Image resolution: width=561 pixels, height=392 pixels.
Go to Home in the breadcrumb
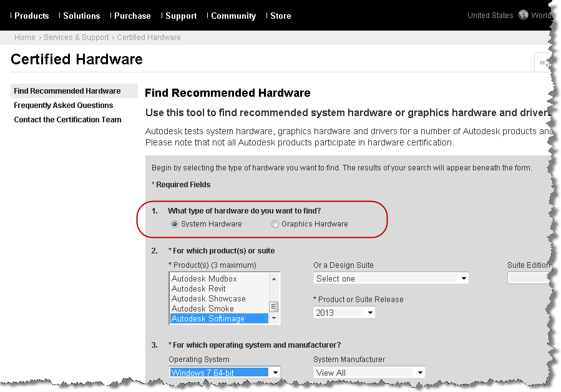pyautogui.click(x=25, y=37)
